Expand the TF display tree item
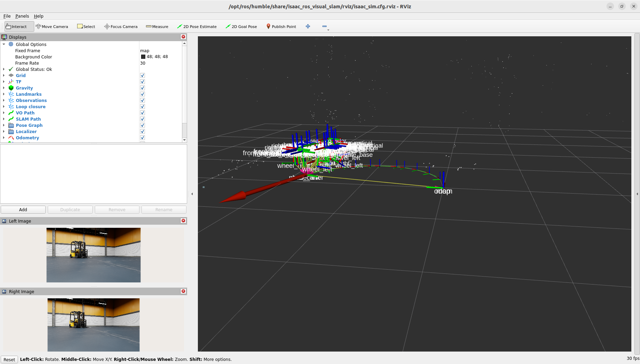 4,82
